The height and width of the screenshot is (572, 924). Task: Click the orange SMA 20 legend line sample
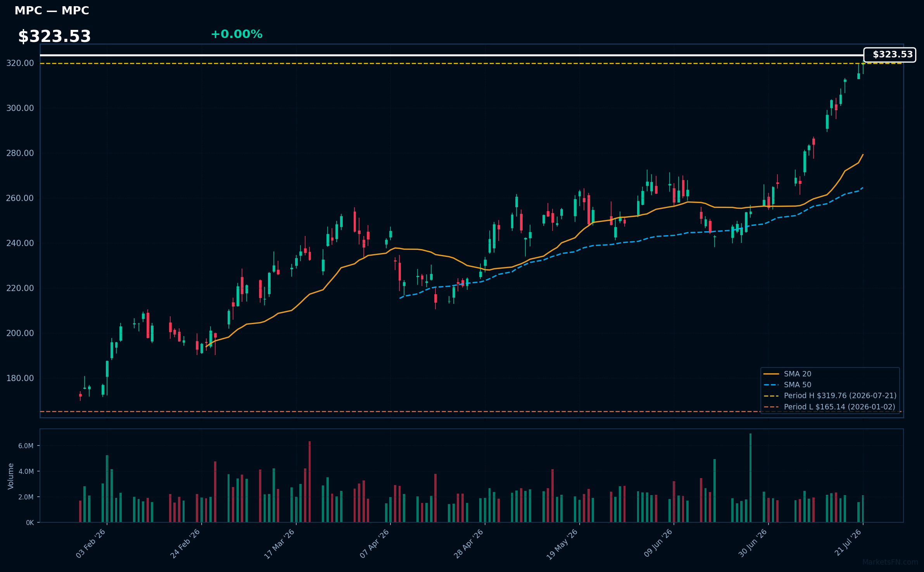771,374
